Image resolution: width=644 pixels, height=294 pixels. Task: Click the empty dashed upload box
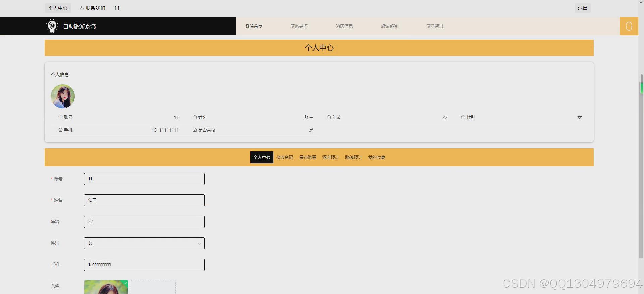[153, 287]
